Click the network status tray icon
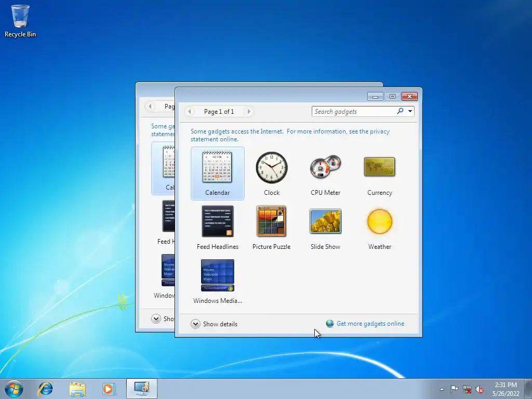532x399 pixels. click(467, 389)
